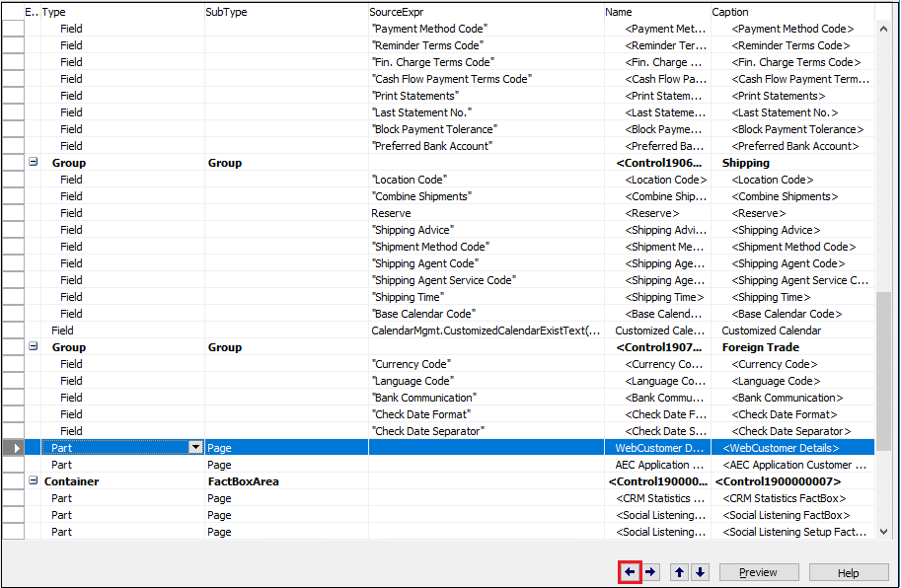Collapse the FactBoxArea container row
This screenshot has height=588, width=901.
click(33, 480)
